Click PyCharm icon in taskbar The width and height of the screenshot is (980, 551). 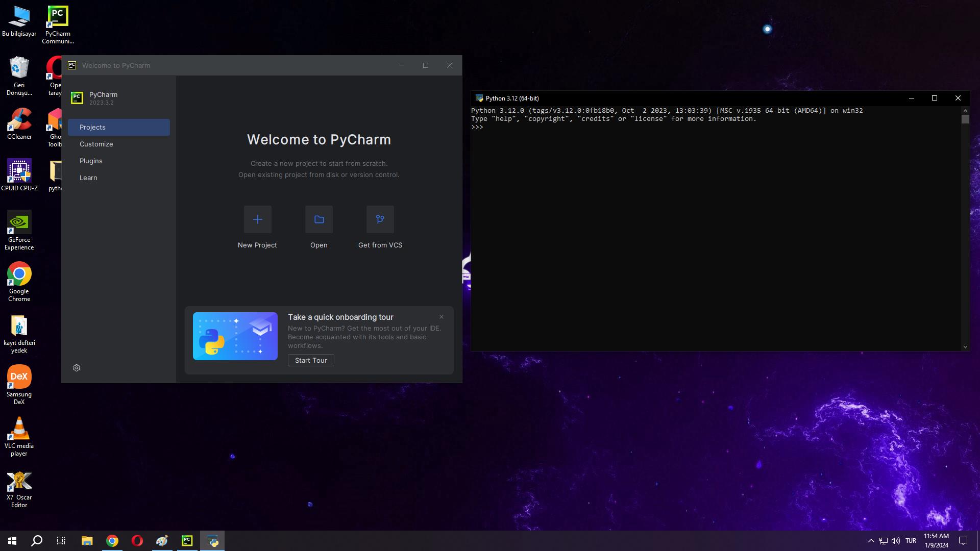(187, 541)
